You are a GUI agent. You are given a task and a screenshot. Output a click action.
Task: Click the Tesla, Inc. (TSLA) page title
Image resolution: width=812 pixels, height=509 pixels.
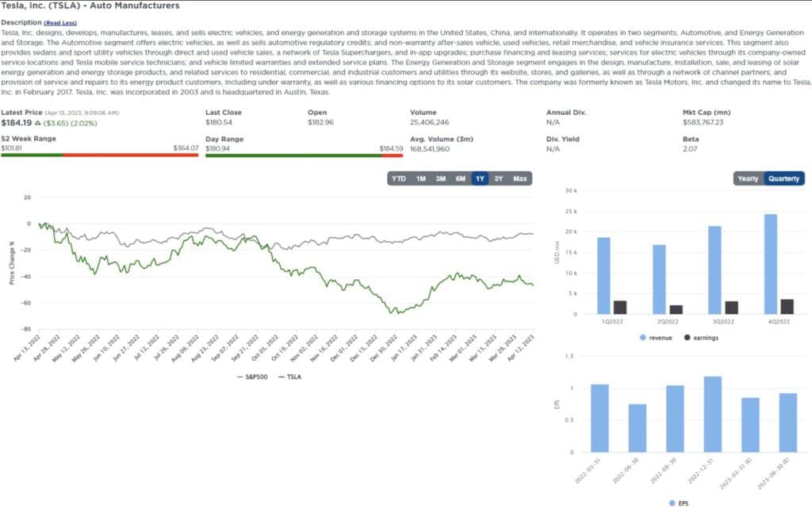[x=90, y=6]
